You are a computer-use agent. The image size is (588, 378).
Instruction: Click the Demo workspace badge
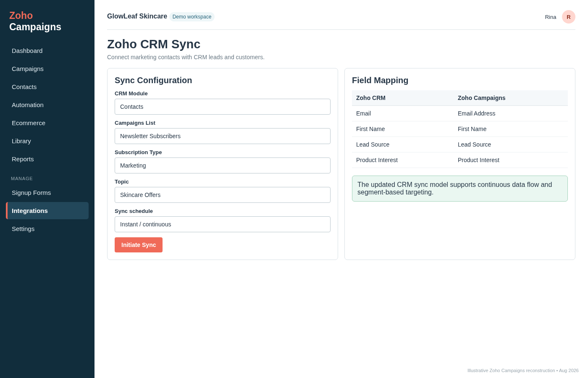pyautogui.click(x=192, y=17)
